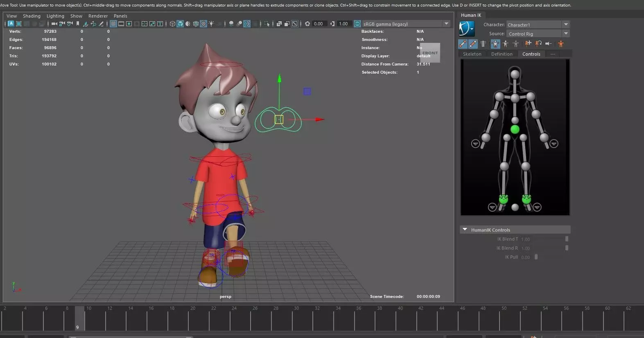Toggle the Safe Title icon
Image resolution: width=644 pixels, height=338 pixels.
(160, 24)
